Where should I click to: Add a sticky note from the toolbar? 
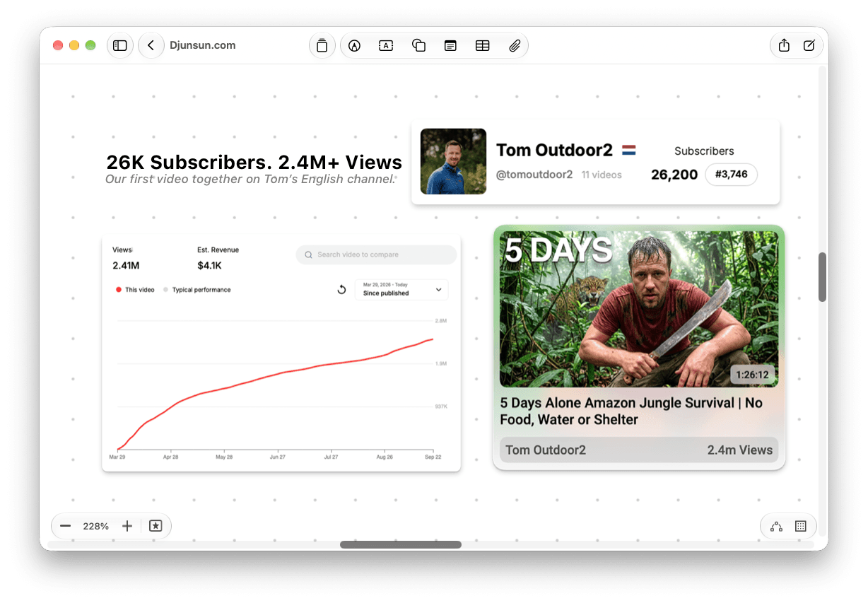tap(450, 45)
